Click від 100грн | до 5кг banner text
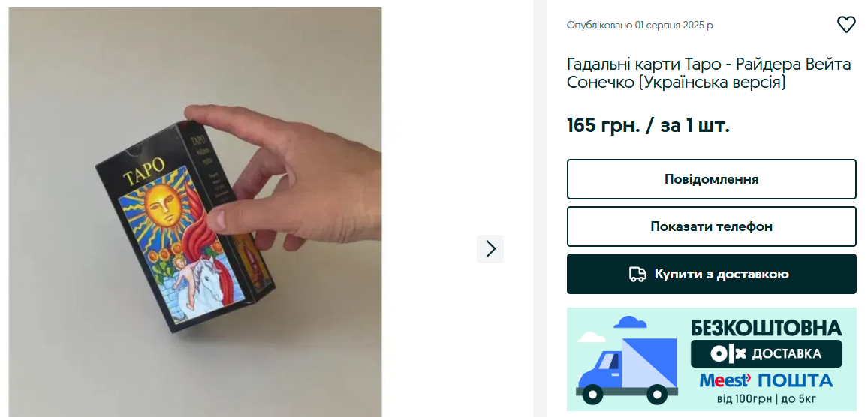This screenshot has width=868, height=417. coord(766,398)
